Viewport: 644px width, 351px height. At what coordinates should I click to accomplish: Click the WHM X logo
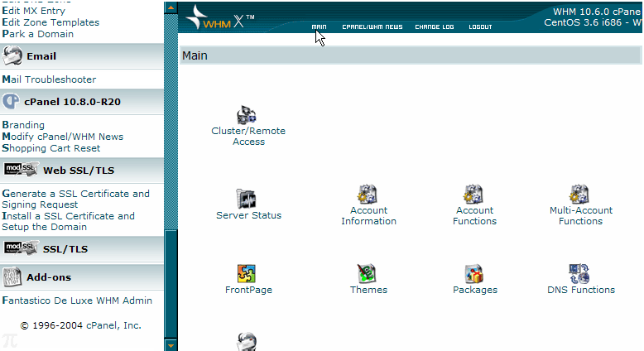tap(219, 17)
